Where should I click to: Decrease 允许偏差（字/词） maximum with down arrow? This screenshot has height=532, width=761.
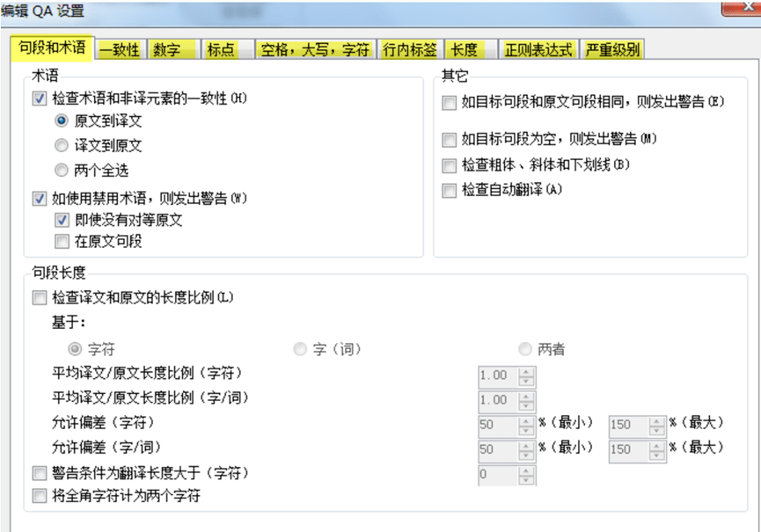pos(656,455)
